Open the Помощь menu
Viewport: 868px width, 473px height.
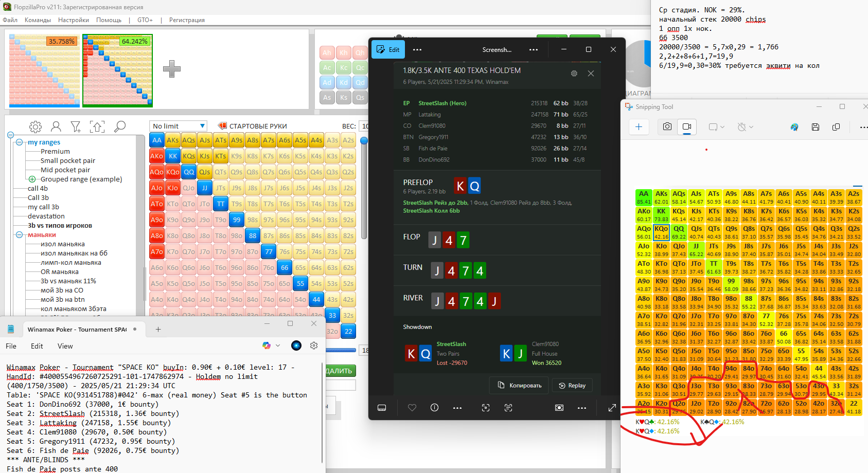click(x=109, y=20)
